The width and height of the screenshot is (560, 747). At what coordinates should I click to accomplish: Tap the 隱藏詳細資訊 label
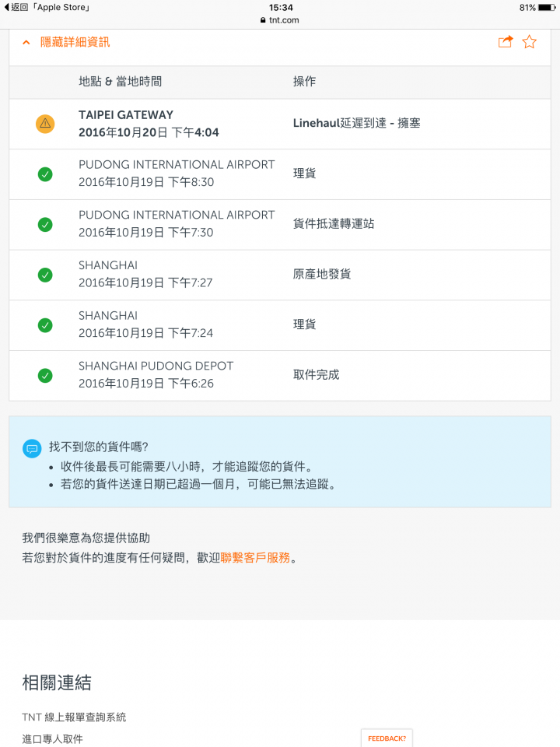coord(75,42)
